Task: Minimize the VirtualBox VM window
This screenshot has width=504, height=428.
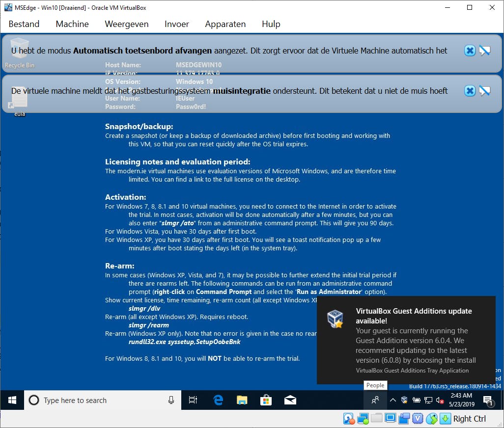Action: coord(447,8)
